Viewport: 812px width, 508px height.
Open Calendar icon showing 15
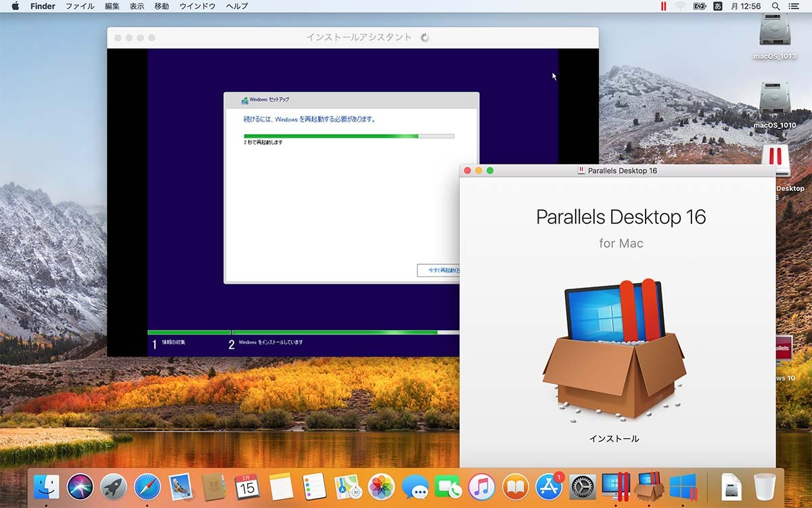(247, 487)
